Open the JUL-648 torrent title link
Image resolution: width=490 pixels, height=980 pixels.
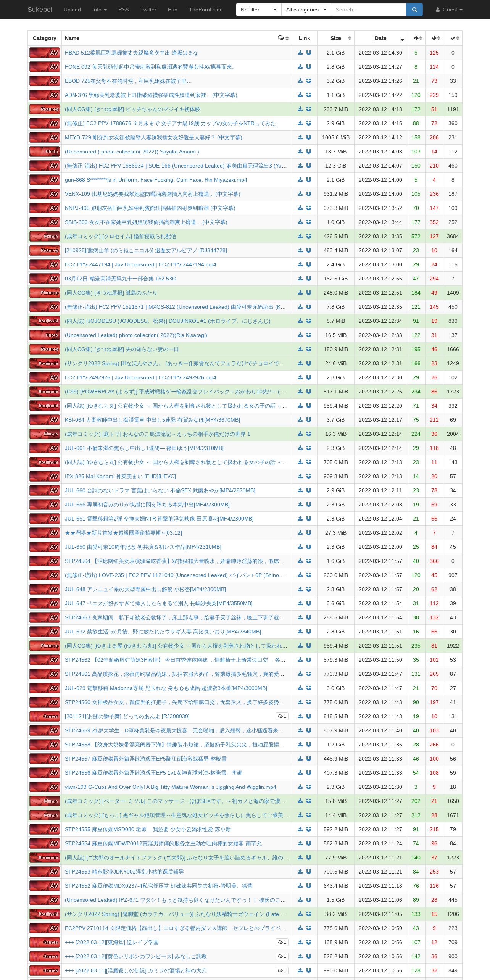(145, 589)
